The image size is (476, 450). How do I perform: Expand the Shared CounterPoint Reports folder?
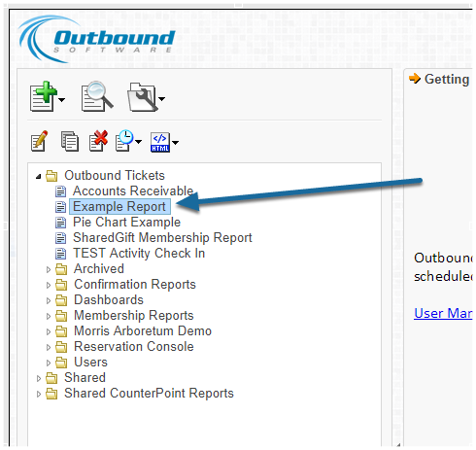[39, 394]
